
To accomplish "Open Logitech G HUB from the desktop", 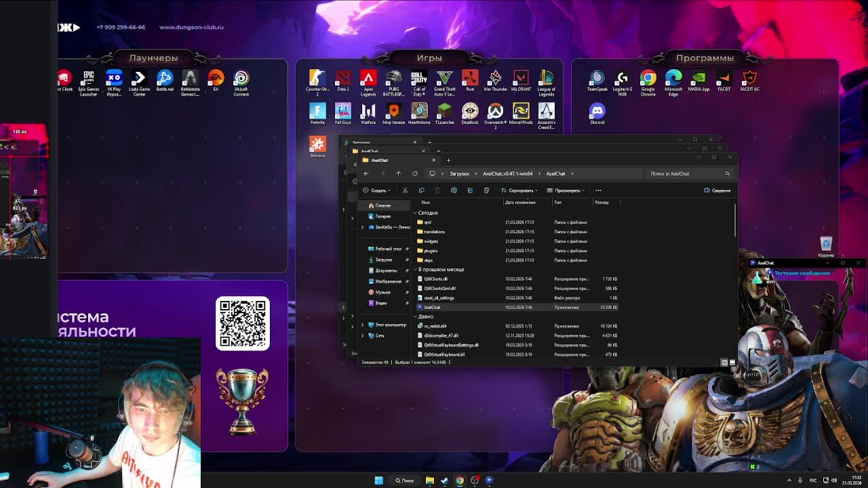I will [623, 82].
